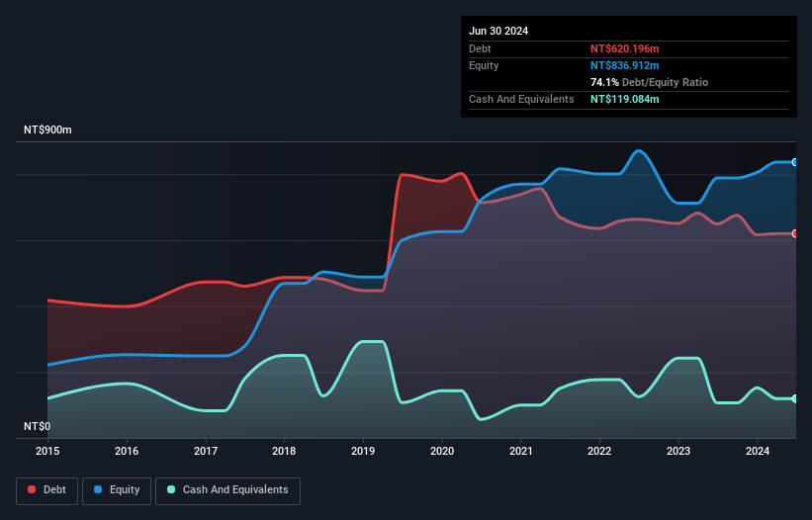Click the Cash endpoint marker on chart
812x520 pixels.
pos(795,399)
